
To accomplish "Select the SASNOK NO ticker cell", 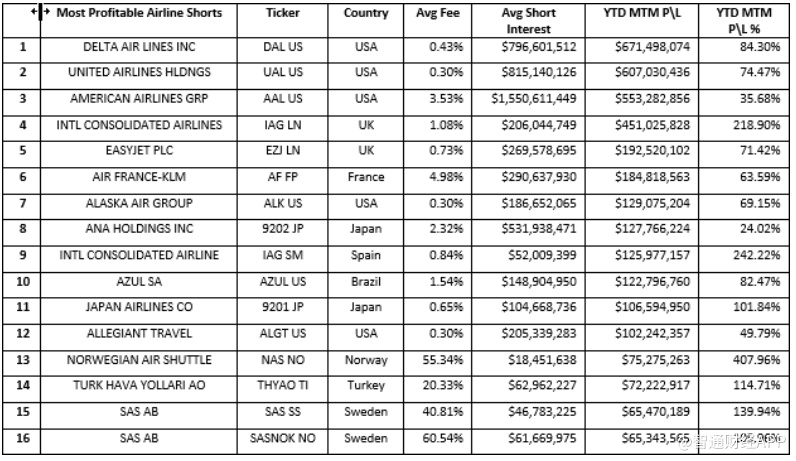I will pyautogui.click(x=283, y=438).
